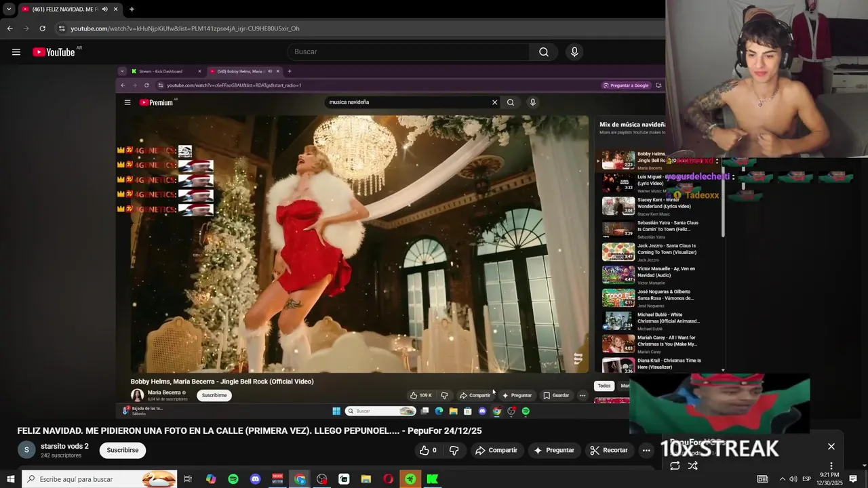Click the video title FELIZ NAVIDAD text
The height and width of the screenshot is (488, 868).
coord(250,430)
